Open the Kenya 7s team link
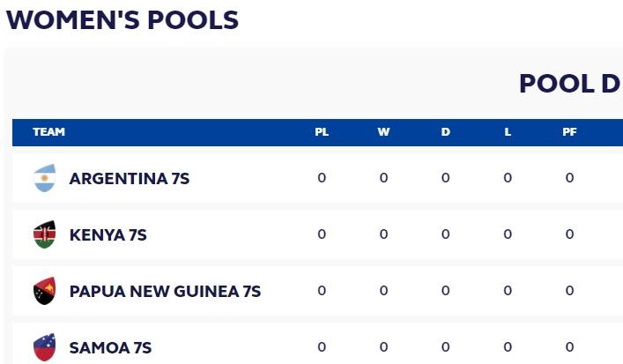Screen dimensions: 623x364 coord(108,234)
